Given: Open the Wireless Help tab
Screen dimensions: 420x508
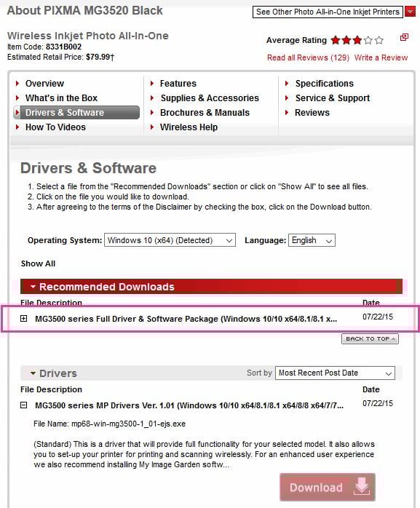Looking at the screenshot, I should pyautogui.click(x=189, y=127).
